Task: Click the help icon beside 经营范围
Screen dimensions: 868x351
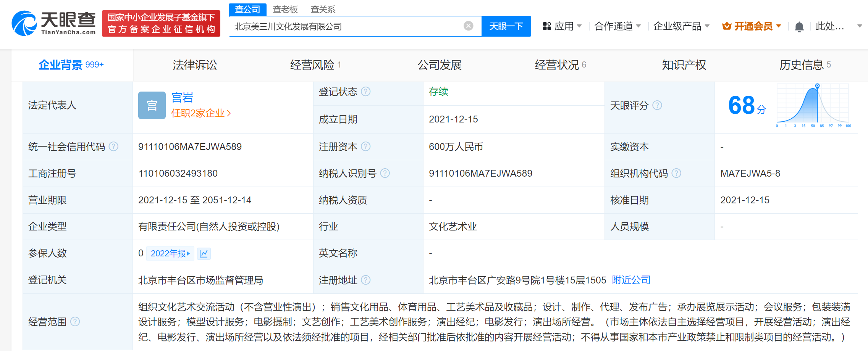Action: click(75, 322)
